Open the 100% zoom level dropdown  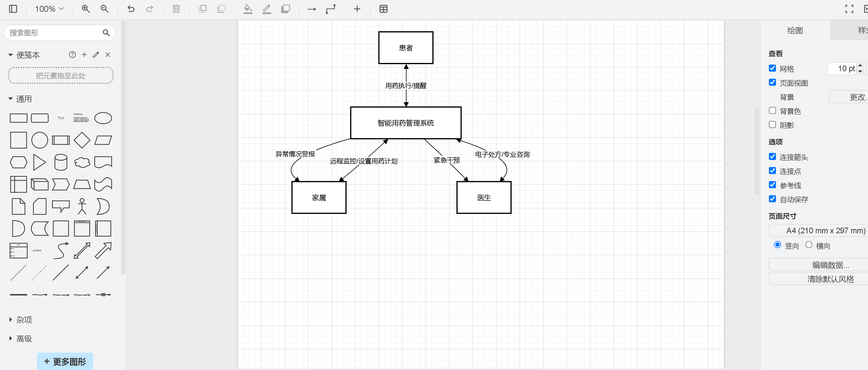coord(49,9)
